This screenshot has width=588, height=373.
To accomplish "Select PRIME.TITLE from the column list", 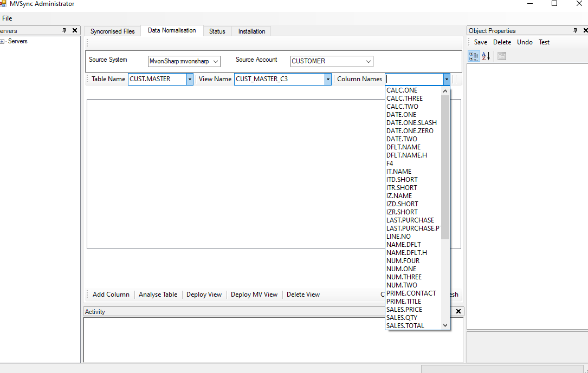I will 413,302.
